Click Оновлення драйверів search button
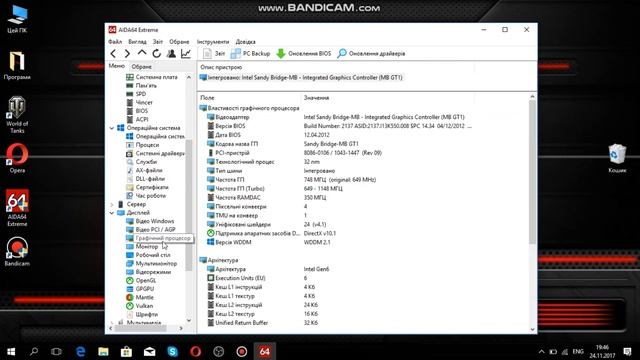 point(371,53)
